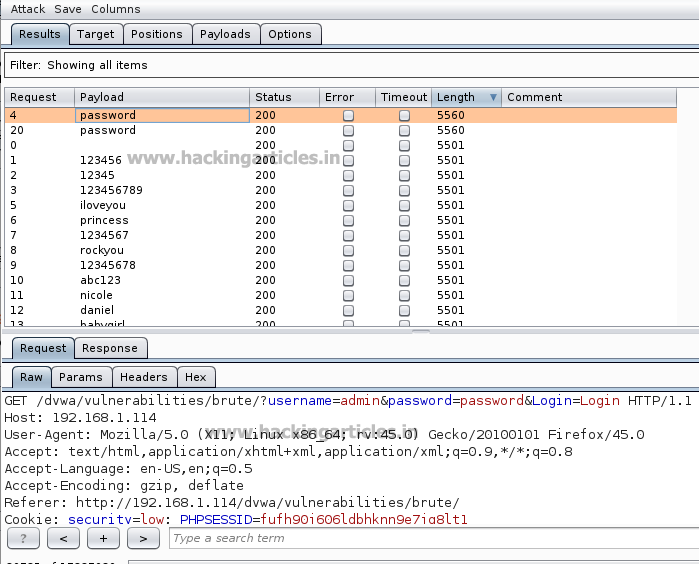Viewport: 699px width, 564px height.
Task: Select the Hex view tab
Action: pos(196,377)
